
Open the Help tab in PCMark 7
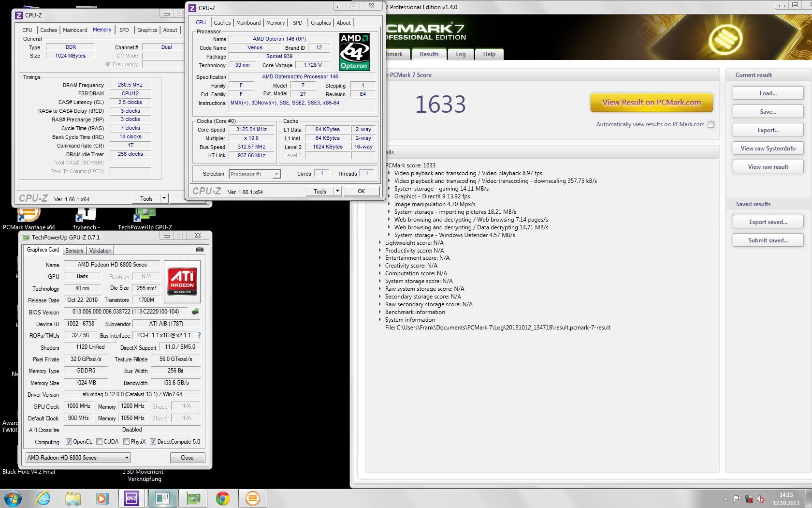[489, 54]
